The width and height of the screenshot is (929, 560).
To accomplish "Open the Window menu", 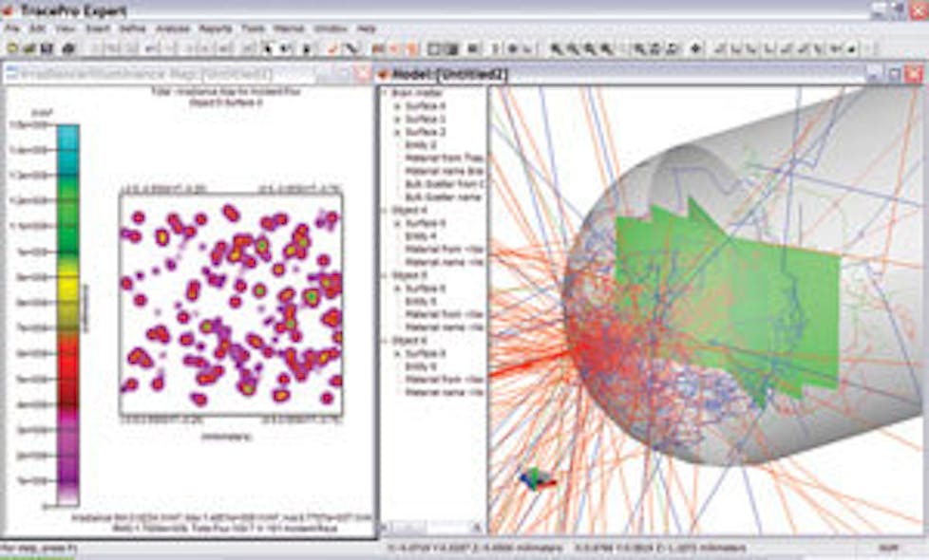I will pos(331,28).
